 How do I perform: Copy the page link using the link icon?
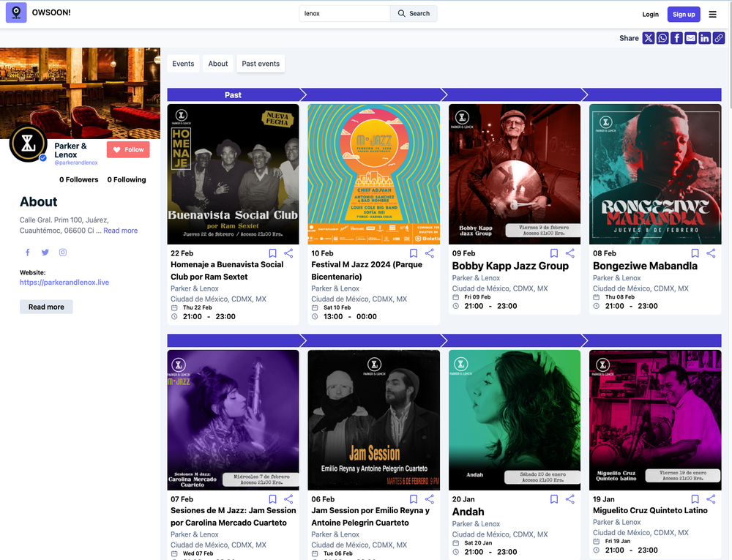[x=718, y=38]
